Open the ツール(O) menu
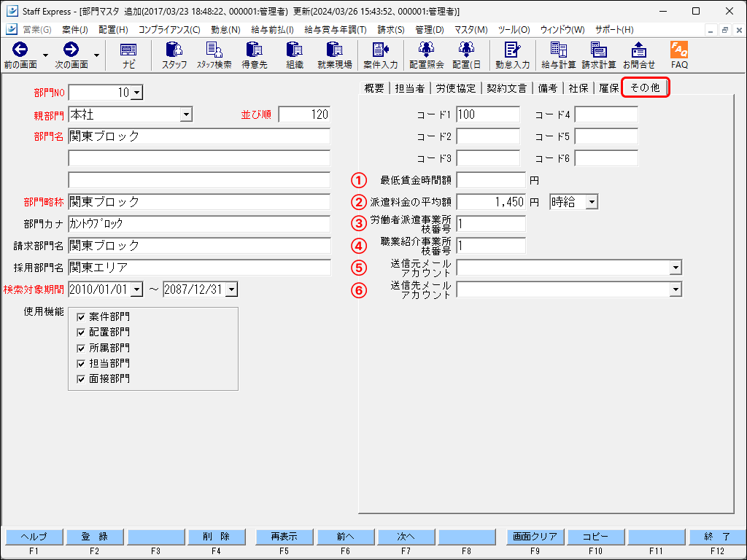Viewport: 747px width, 560px height. click(x=514, y=29)
